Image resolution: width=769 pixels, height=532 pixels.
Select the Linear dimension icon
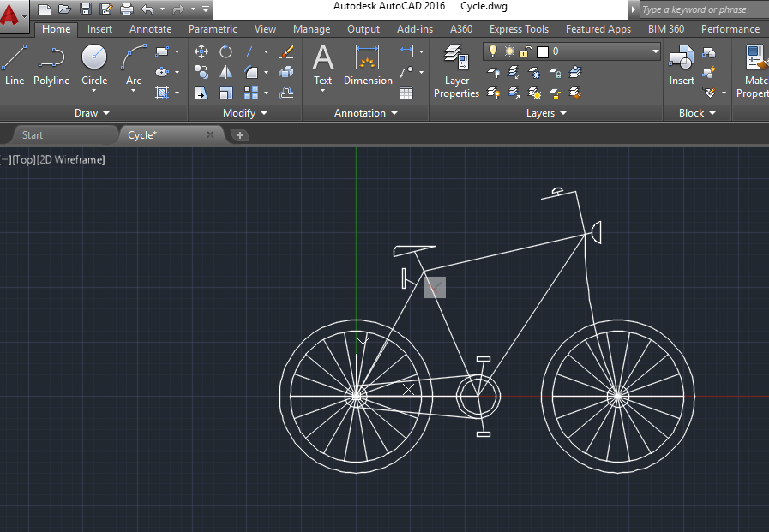pyautogui.click(x=406, y=51)
